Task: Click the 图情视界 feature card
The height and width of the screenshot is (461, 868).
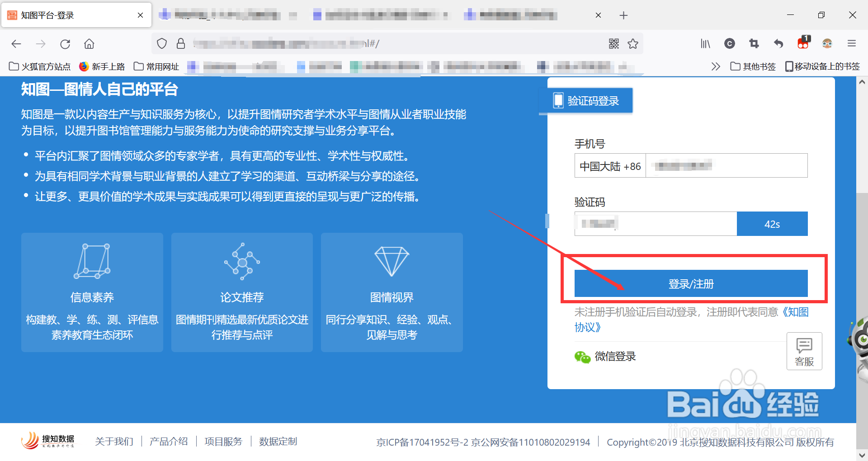Action: coord(392,292)
